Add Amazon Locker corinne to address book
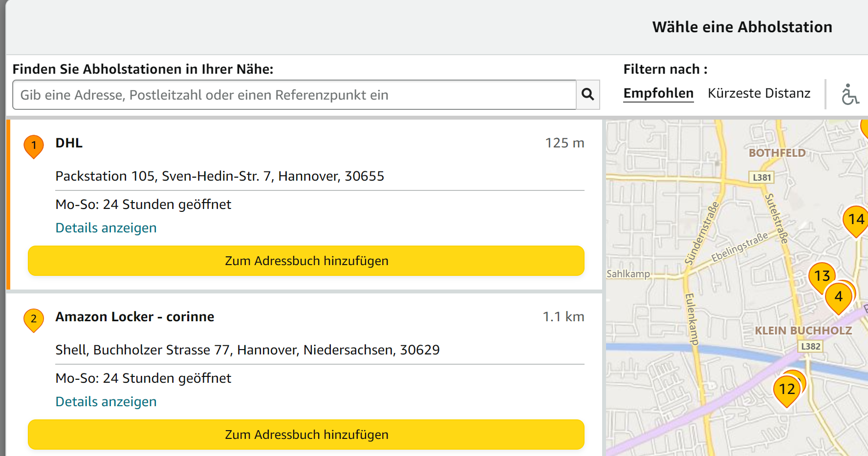This screenshot has width=868, height=456. pyautogui.click(x=306, y=435)
